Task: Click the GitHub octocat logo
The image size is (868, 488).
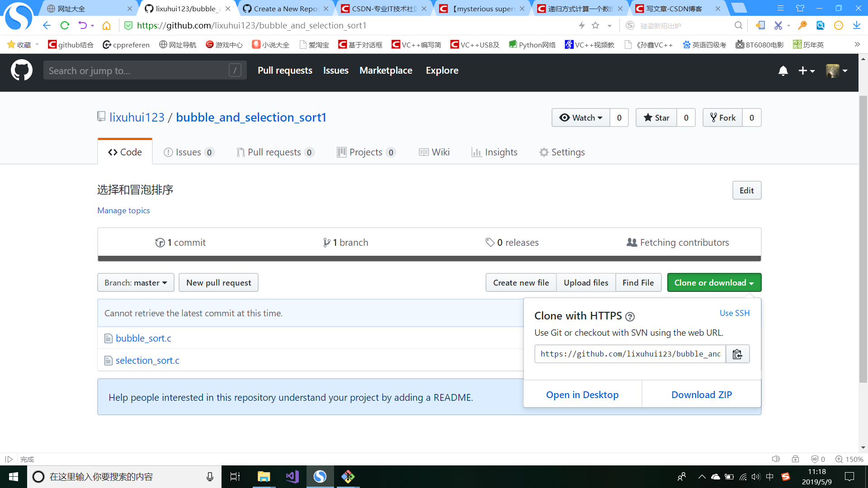Action: 21,70
